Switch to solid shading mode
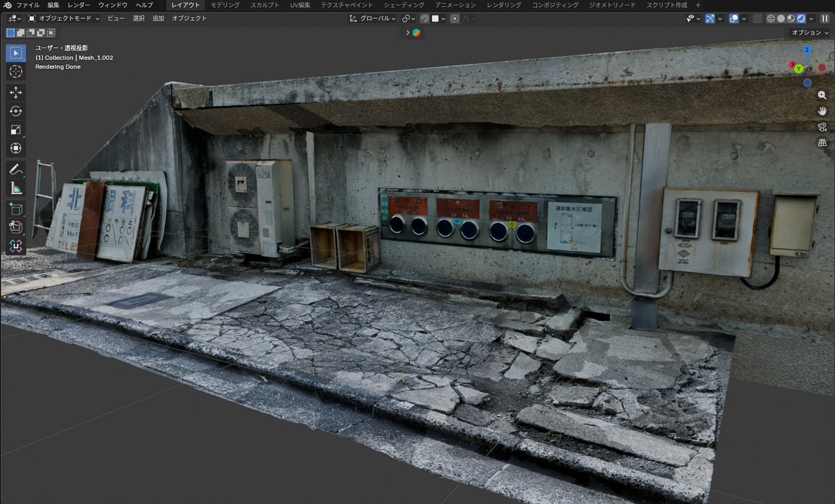Screen dimensions: 835x504 781,19
